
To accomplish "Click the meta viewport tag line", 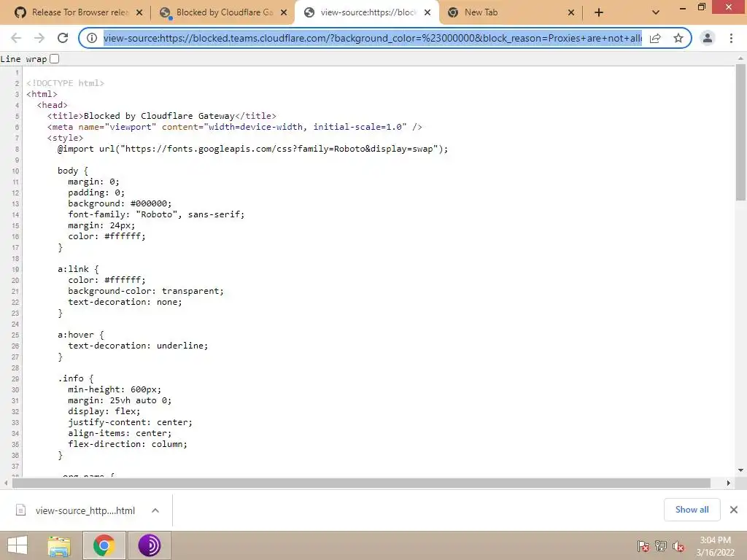I will click(x=234, y=127).
